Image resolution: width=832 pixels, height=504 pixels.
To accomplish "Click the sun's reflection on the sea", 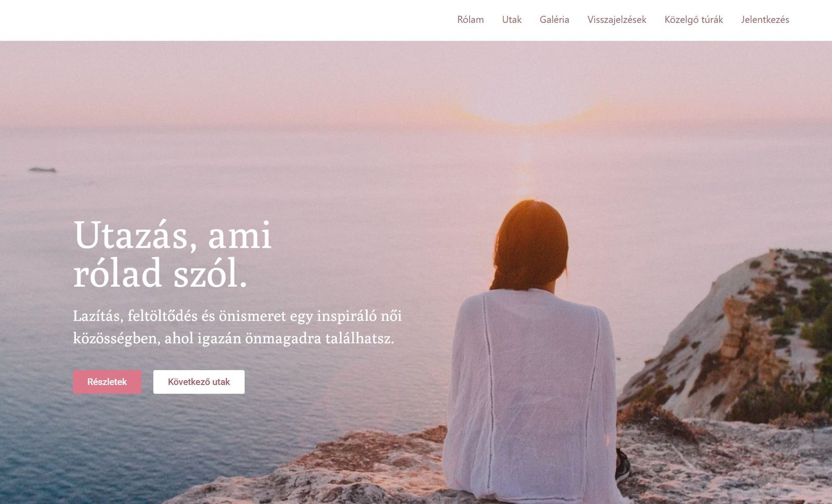I will click(525, 166).
